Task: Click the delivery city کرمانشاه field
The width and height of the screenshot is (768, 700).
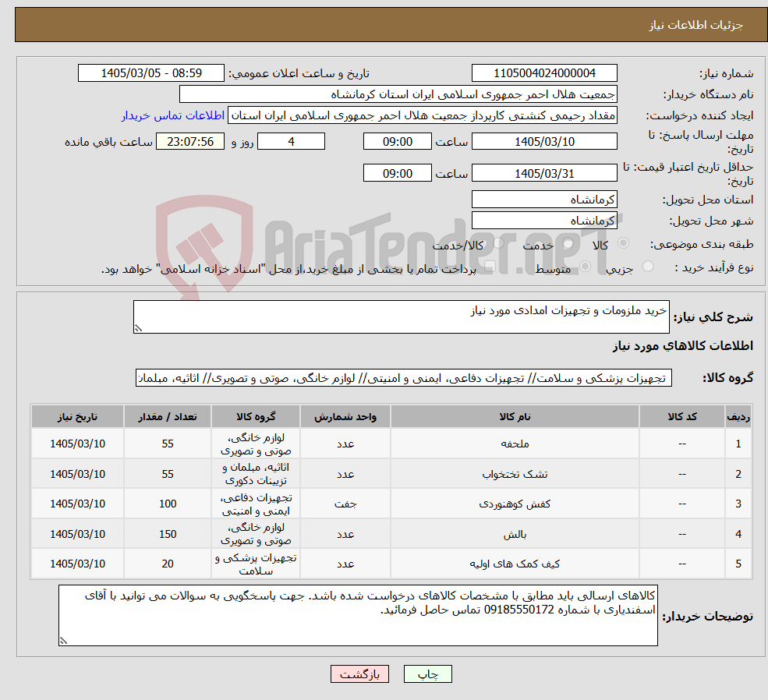Action: tap(544, 221)
